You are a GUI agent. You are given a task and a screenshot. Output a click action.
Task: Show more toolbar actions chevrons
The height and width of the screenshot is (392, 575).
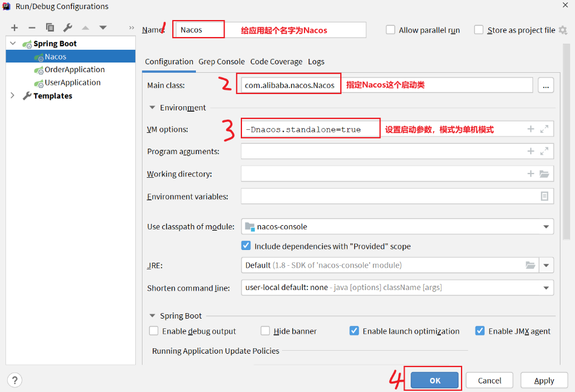tap(131, 28)
